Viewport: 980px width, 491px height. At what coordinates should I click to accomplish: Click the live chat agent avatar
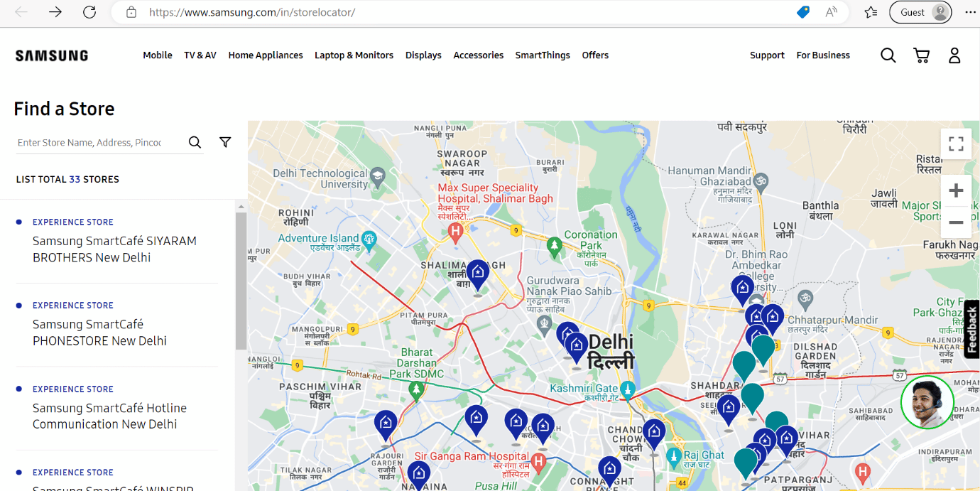927,402
